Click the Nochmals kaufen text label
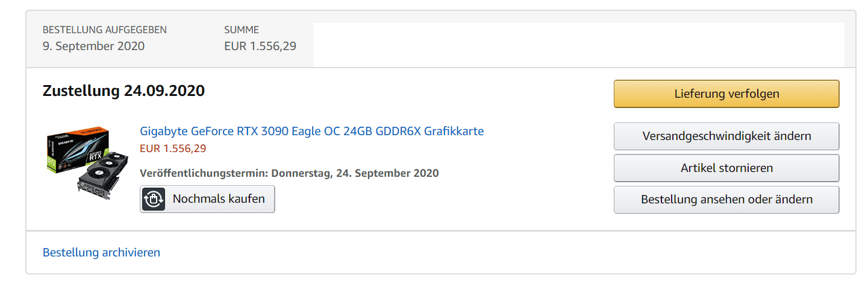Viewport: 868px width, 283px height. click(x=219, y=199)
